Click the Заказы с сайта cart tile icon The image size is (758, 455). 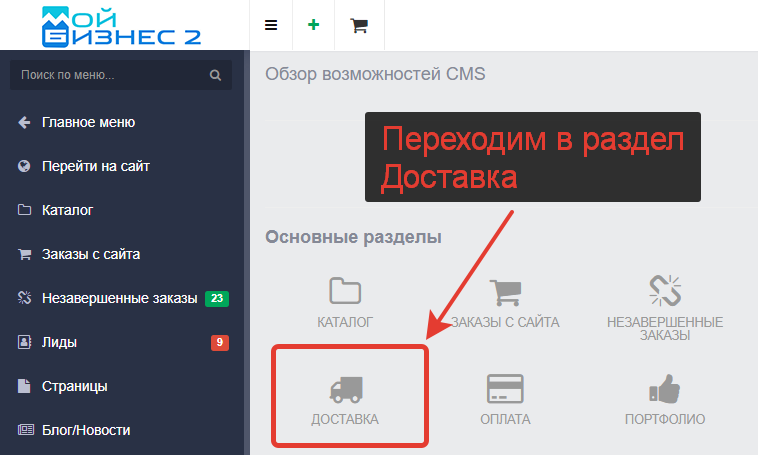coord(505,292)
